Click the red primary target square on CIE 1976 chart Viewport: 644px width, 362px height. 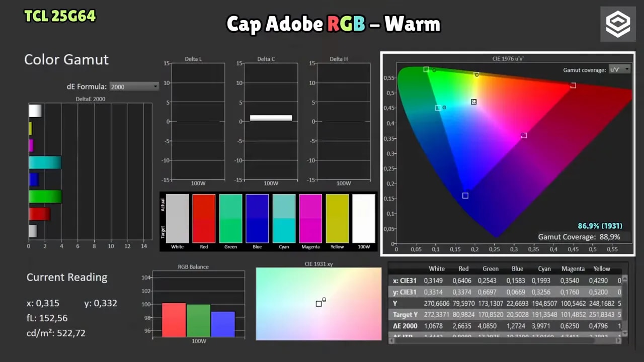click(x=573, y=85)
